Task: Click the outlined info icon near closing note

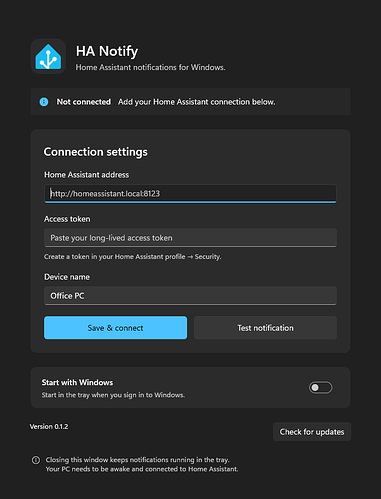Action: 36,460
